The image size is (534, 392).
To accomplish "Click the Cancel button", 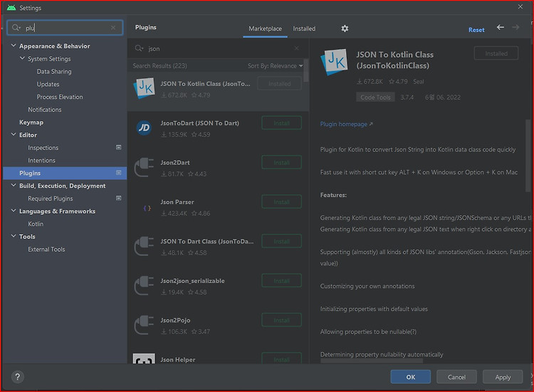I will point(456,377).
